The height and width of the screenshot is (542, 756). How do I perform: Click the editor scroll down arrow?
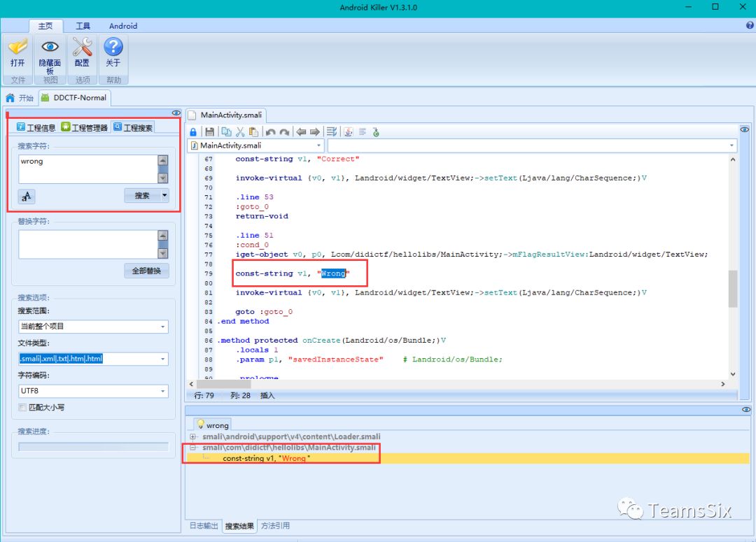(x=733, y=374)
